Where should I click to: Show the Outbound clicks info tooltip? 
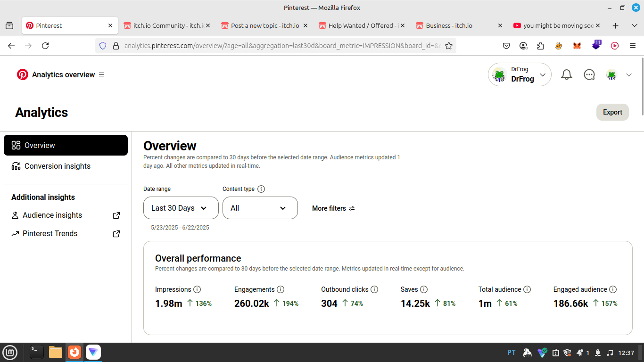pos(374,289)
